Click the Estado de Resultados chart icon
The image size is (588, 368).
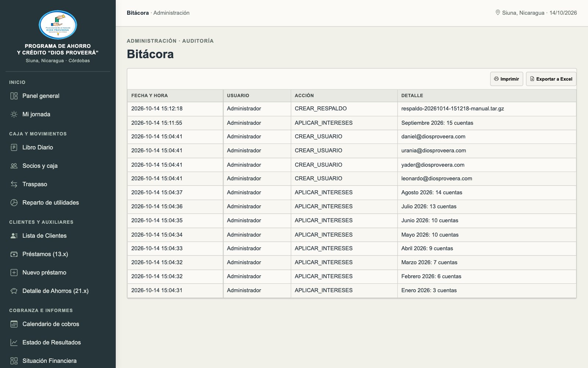point(14,343)
